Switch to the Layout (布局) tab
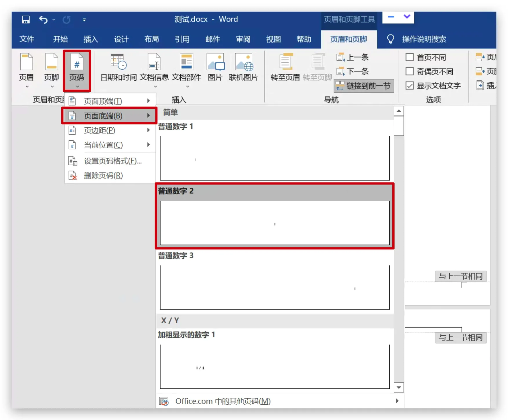508x420 pixels. tap(152, 39)
